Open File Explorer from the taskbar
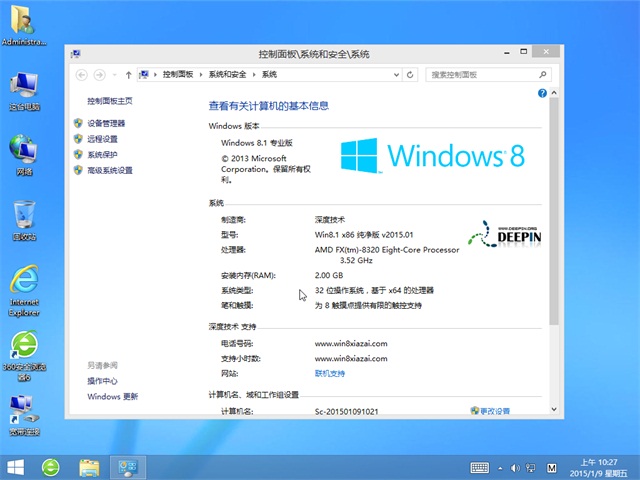Viewport: 640px width, 480px height. click(x=89, y=466)
